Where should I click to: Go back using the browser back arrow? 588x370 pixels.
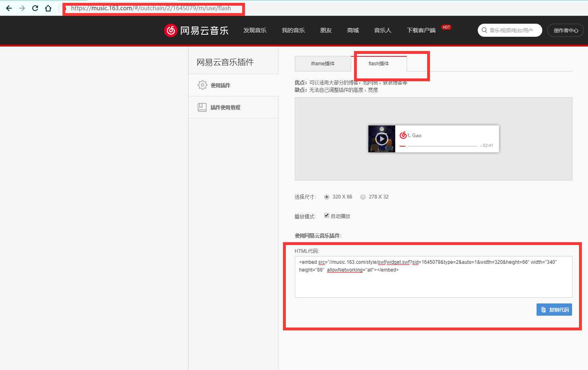(9, 8)
